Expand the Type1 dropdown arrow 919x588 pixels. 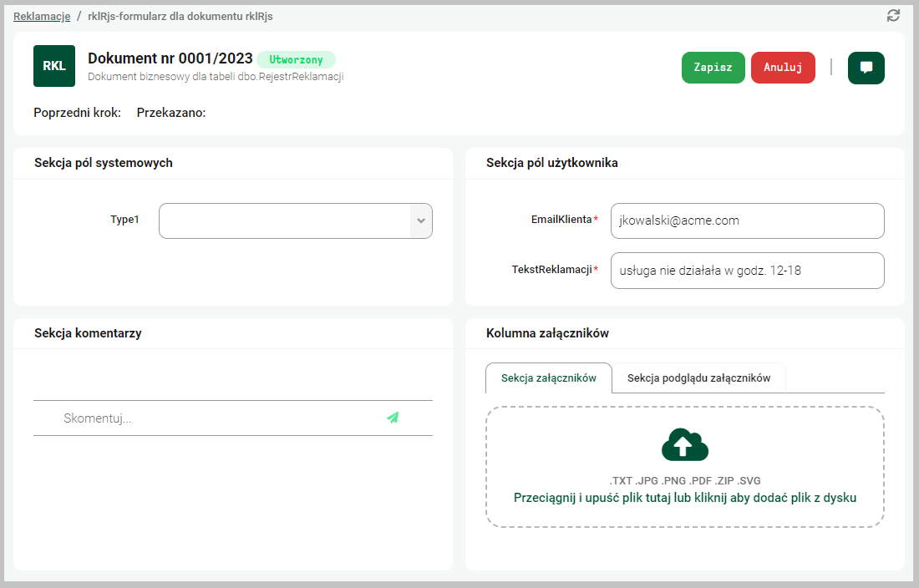421,220
